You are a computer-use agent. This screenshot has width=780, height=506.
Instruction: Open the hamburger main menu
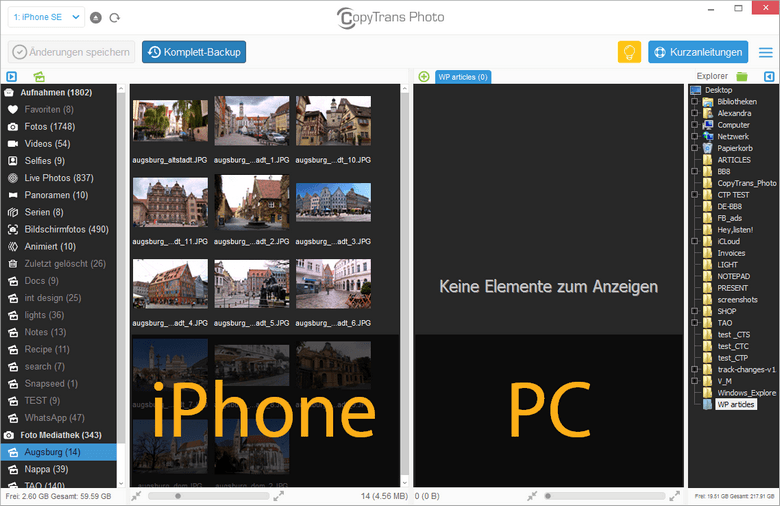766,52
